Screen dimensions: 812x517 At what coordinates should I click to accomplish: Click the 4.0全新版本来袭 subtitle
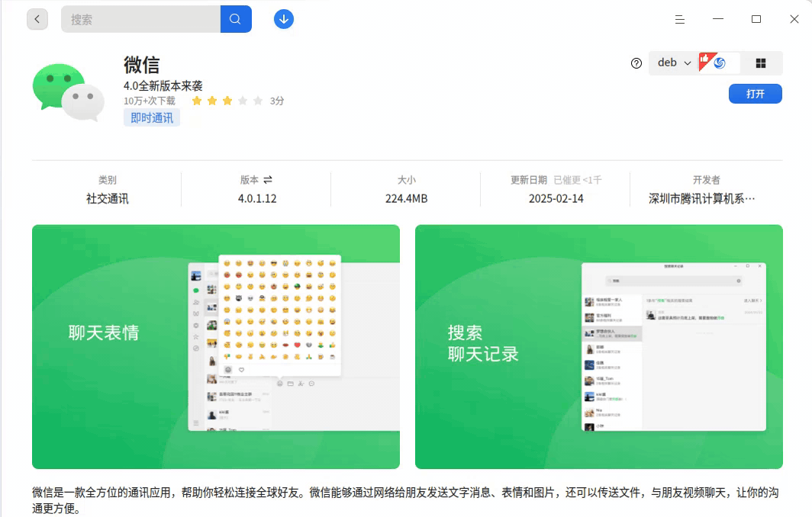[163, 86]
